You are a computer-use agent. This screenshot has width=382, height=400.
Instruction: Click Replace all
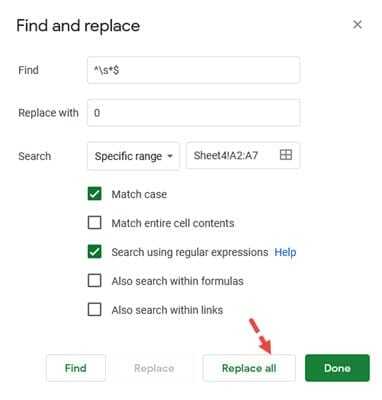pos(249,368)
